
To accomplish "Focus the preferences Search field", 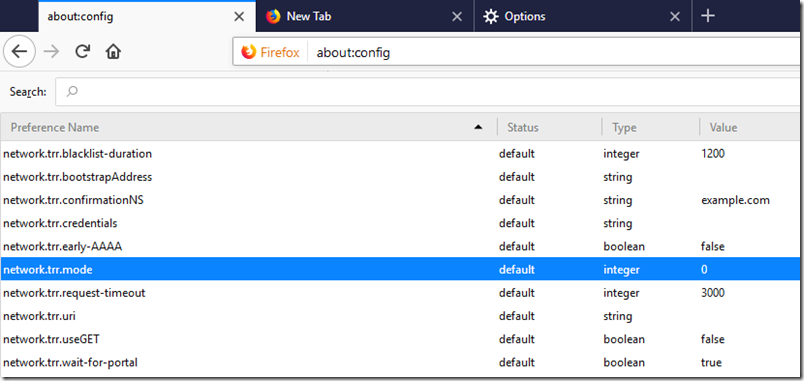I will pyautogui.click(x=429, y=92).
